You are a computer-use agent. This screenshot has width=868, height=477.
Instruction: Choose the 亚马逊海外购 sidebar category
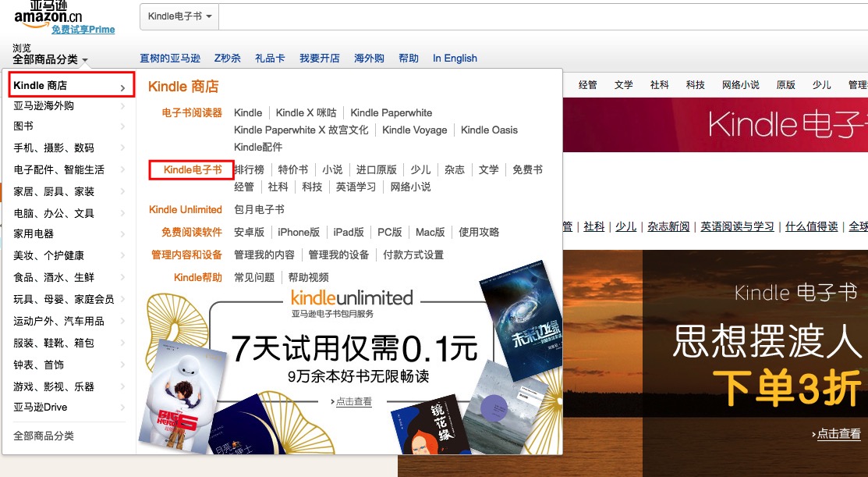(x=44, y=105)
